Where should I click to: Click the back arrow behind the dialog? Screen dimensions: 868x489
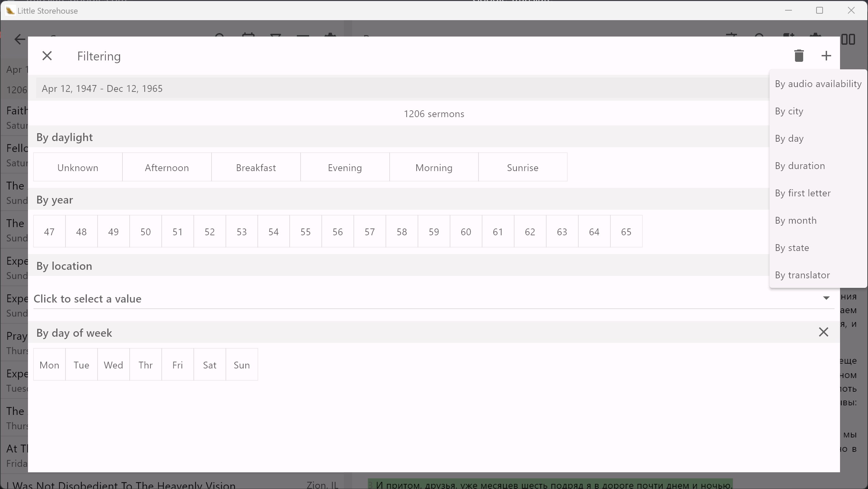pos(19,39)
